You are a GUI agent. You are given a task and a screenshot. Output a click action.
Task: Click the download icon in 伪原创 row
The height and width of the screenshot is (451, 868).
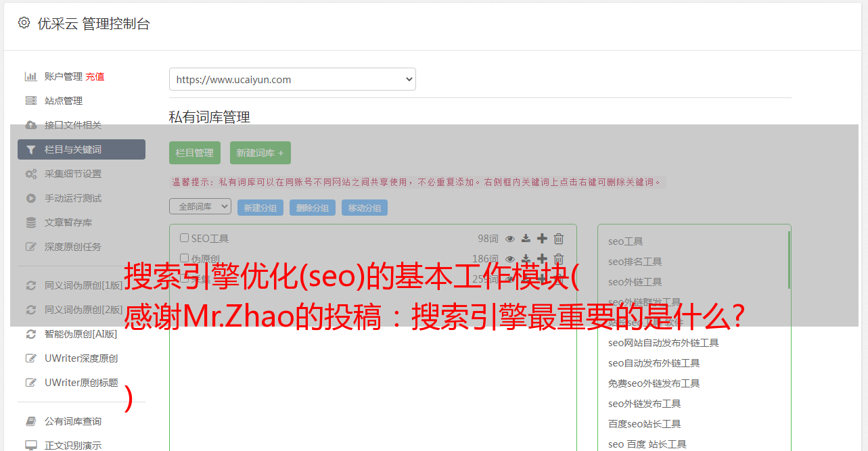click(x=526, y=259)
